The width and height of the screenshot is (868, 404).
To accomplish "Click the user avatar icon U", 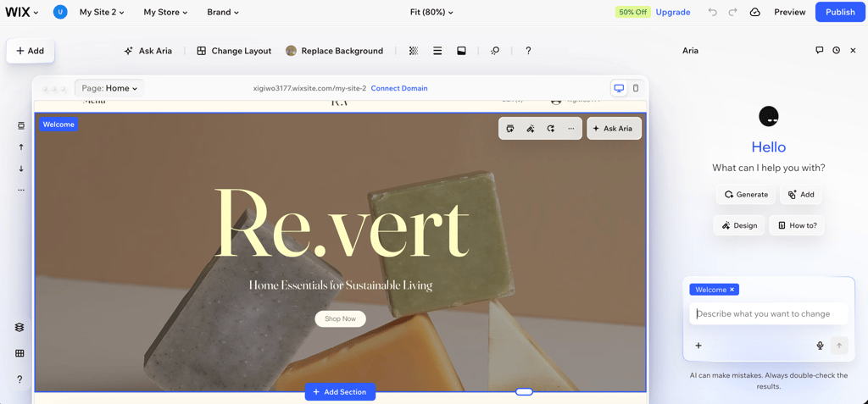I will pos(60,12).
